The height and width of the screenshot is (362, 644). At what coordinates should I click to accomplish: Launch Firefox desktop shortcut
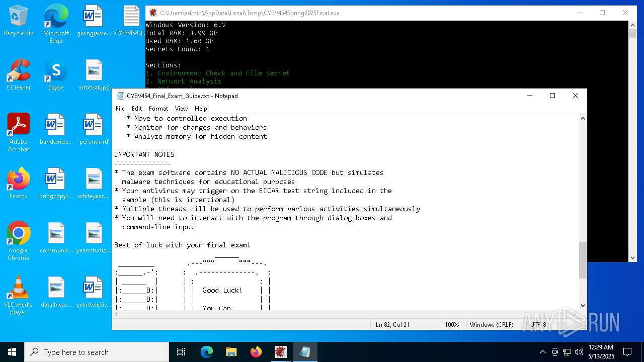click(19, 184)
